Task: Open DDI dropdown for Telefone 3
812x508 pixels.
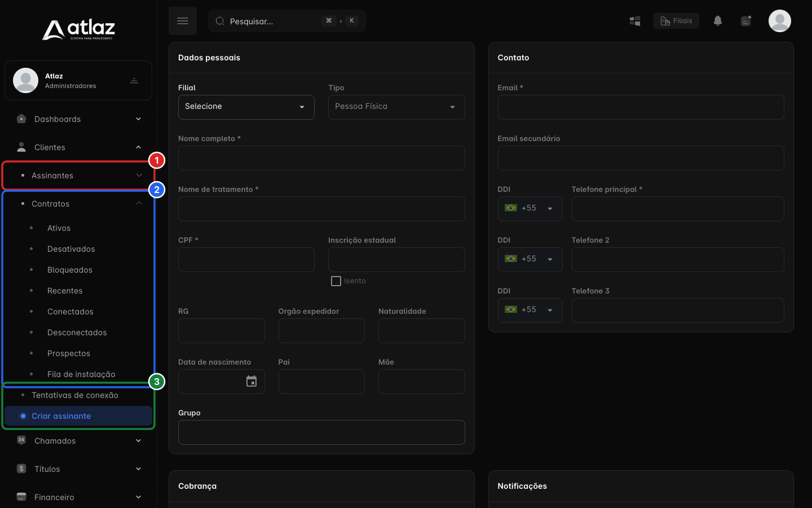Action: 530,310
